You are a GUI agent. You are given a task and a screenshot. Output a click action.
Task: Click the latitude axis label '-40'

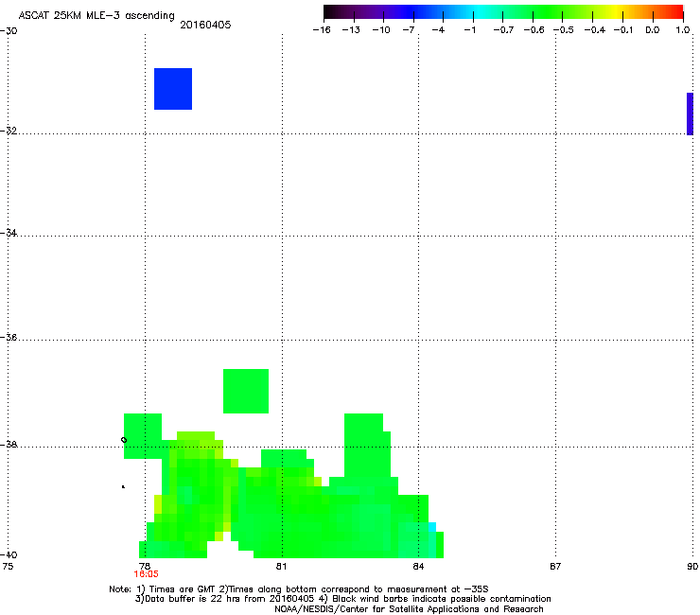pyautogui.click(x=9, y=554)
